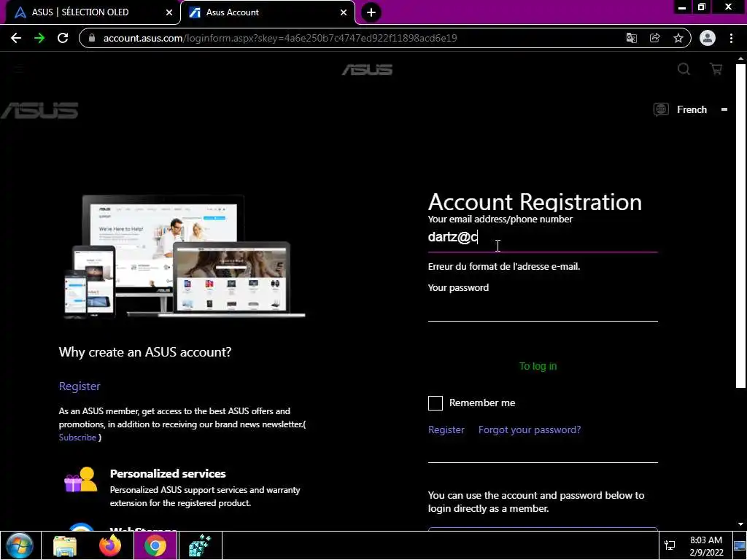Screen dimensions: 747x560
Task: Click the scrollbar down arrow
Action: [740, 524]
